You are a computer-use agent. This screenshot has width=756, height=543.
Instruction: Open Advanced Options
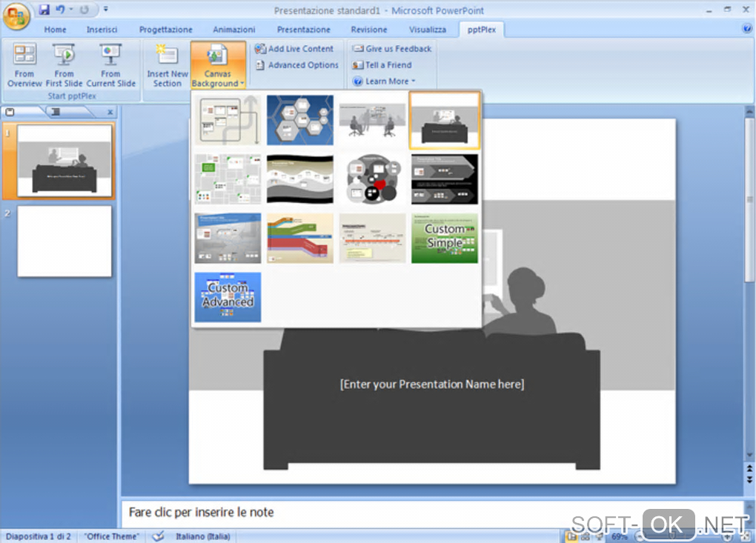point(297,65)
